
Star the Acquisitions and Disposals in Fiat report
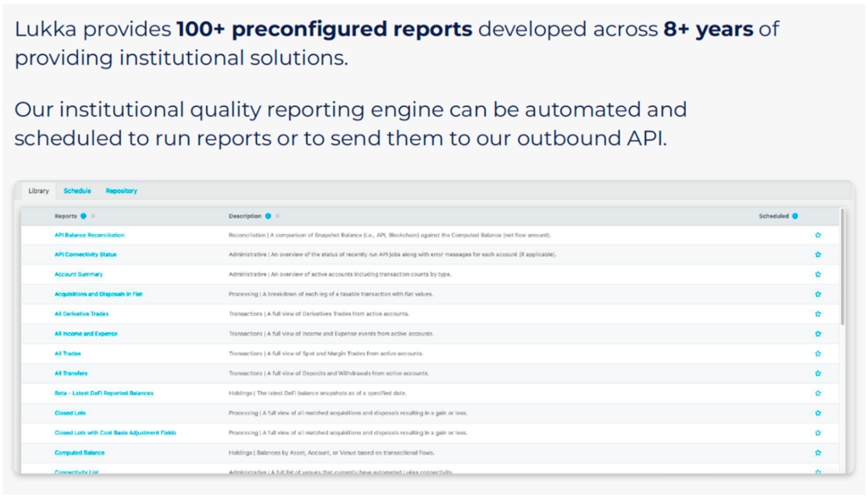click(818, 294)
